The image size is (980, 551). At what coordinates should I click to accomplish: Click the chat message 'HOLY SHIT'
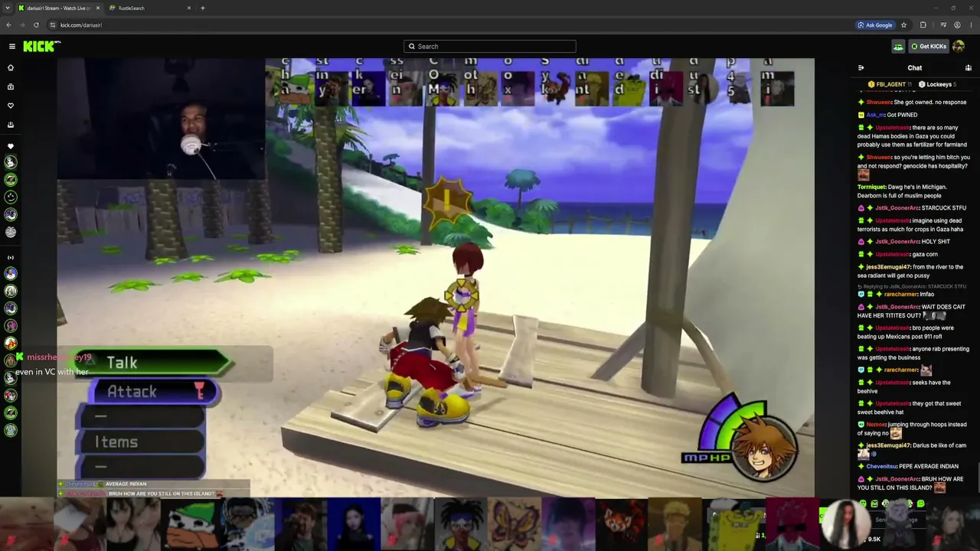pyautogui.click(x=936, y=242)
